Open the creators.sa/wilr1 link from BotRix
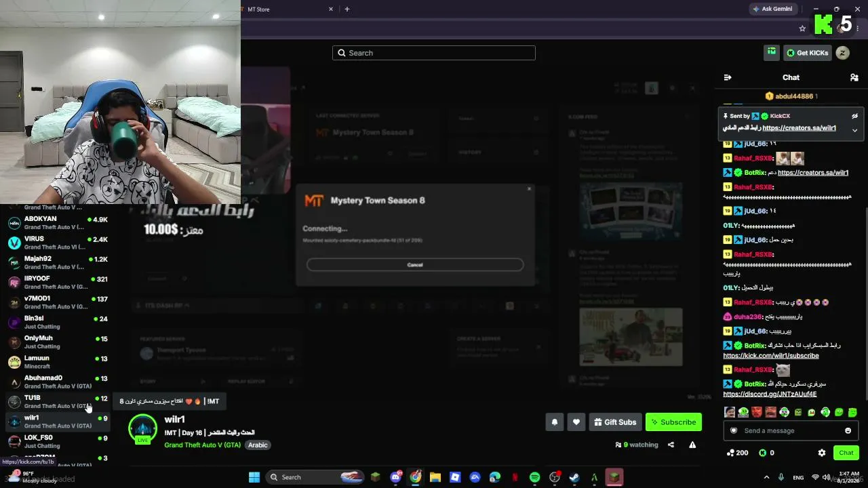 coord(813,173)
